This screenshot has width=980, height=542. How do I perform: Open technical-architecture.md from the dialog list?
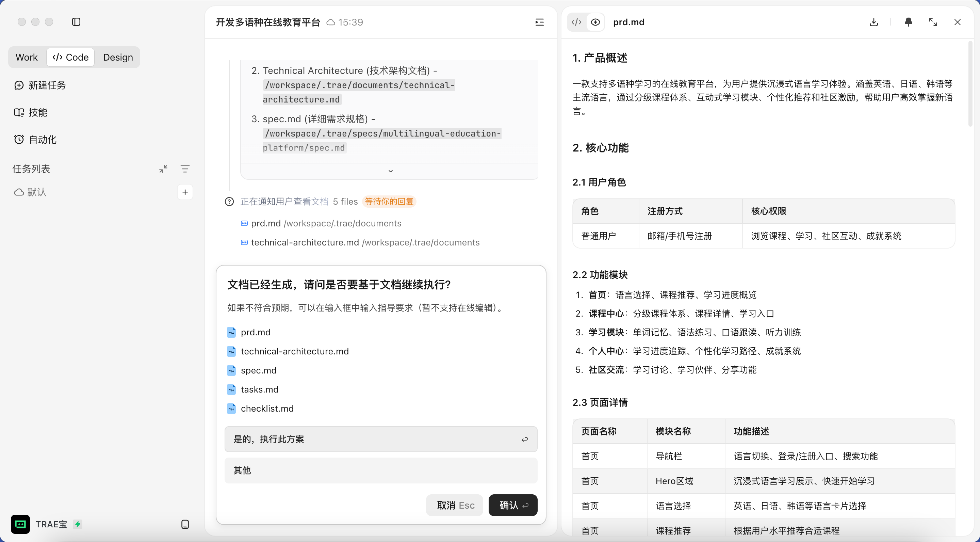(x=288, y=351)
